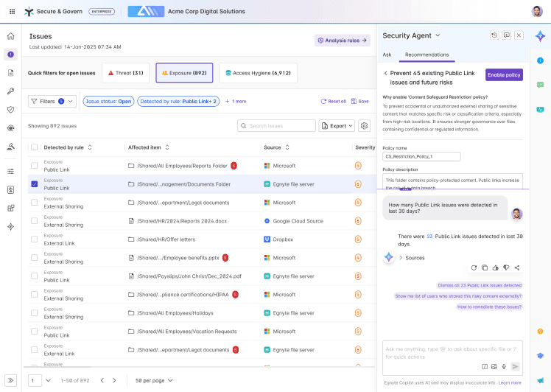Open table column settings gear icon
Image resolution: width=551 pixels, height=392 pixels.
pos(364,126)
